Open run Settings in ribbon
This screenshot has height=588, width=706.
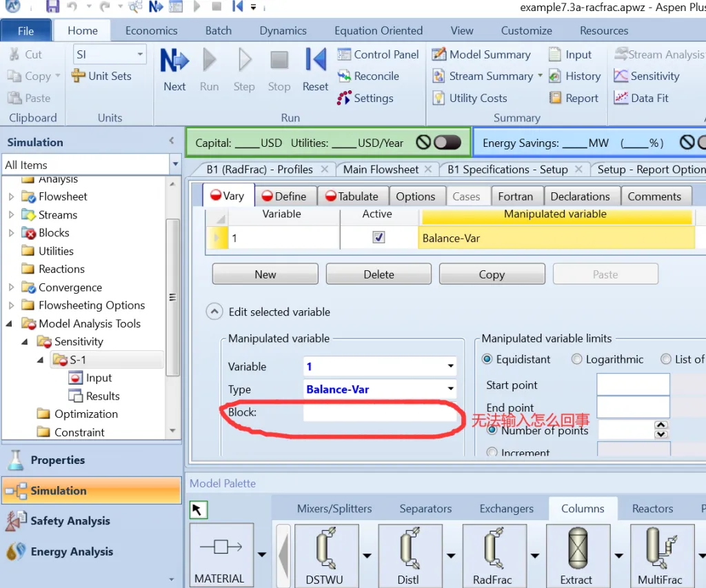click(365, 98)
